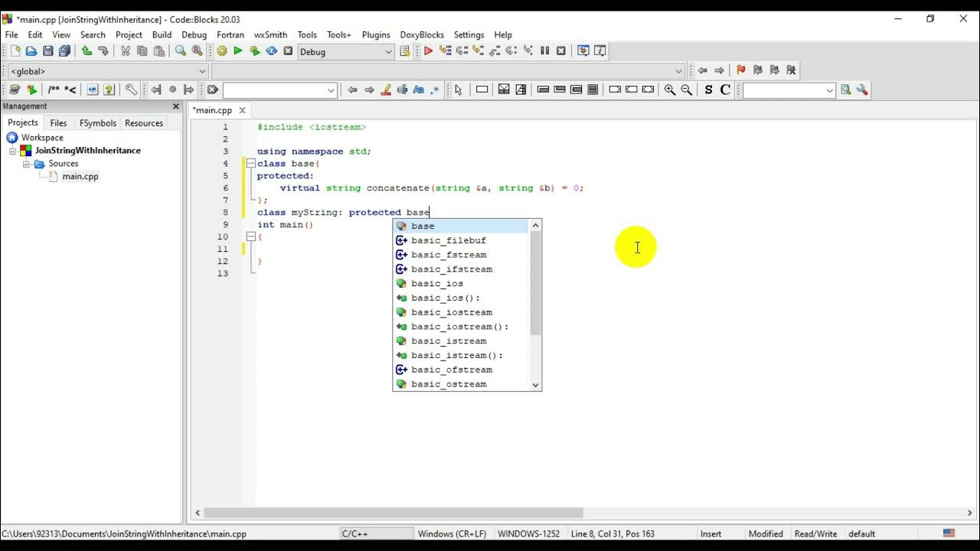The width and height of the screenshot is (980, 551).
Task: Open the incremental search text dropdown
Action: [331, 90]
